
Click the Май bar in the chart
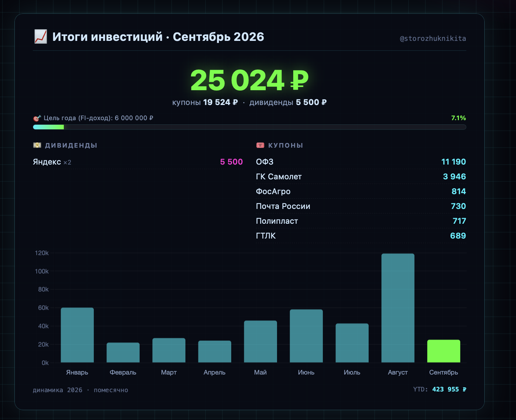pos(260,341)
